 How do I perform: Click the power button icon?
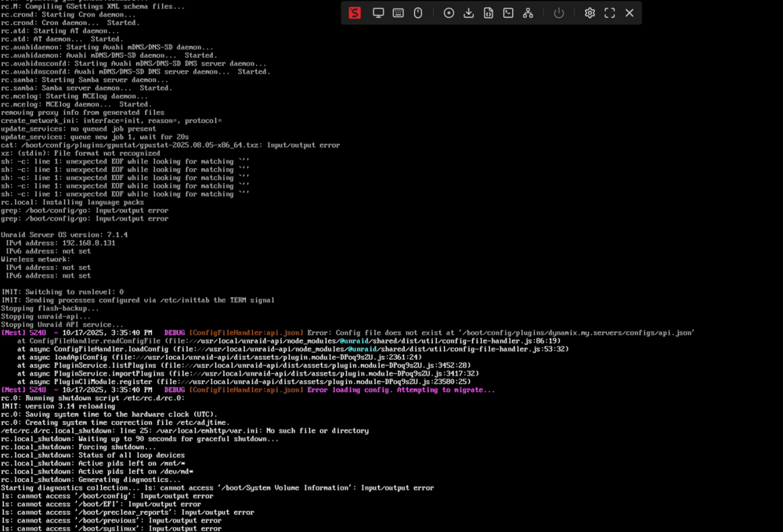(x=559, y=13)
